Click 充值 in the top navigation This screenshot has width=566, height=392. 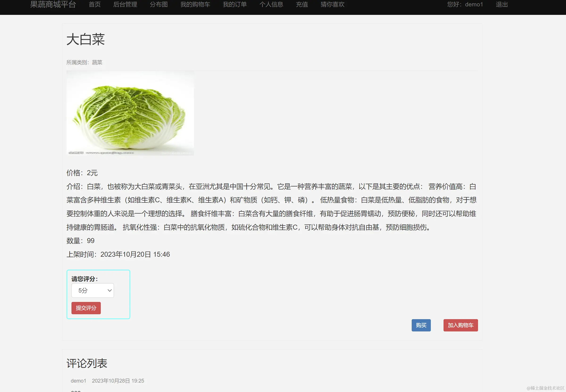[x=302, y=4]
